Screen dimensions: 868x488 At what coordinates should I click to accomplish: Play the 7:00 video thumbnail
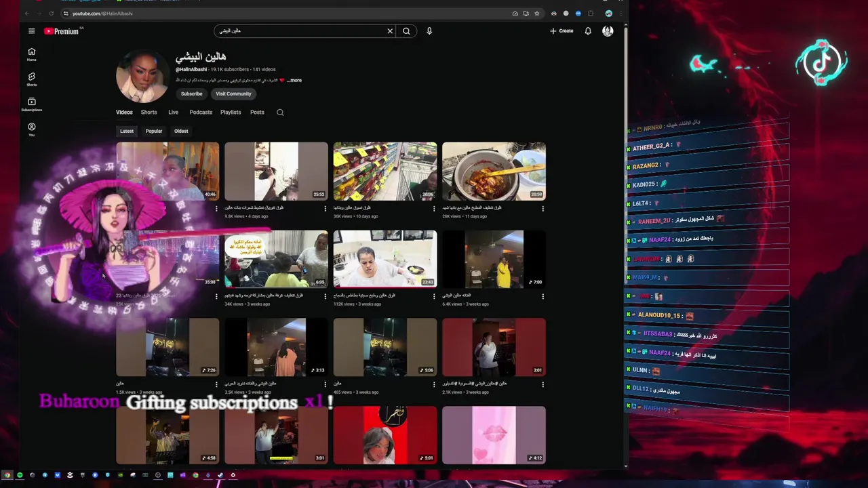click(x=494, y=259)
